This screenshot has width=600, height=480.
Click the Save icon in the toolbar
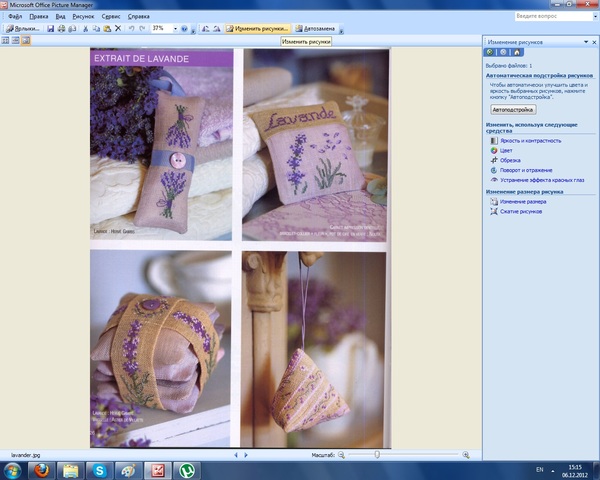[x=49, y=29]
